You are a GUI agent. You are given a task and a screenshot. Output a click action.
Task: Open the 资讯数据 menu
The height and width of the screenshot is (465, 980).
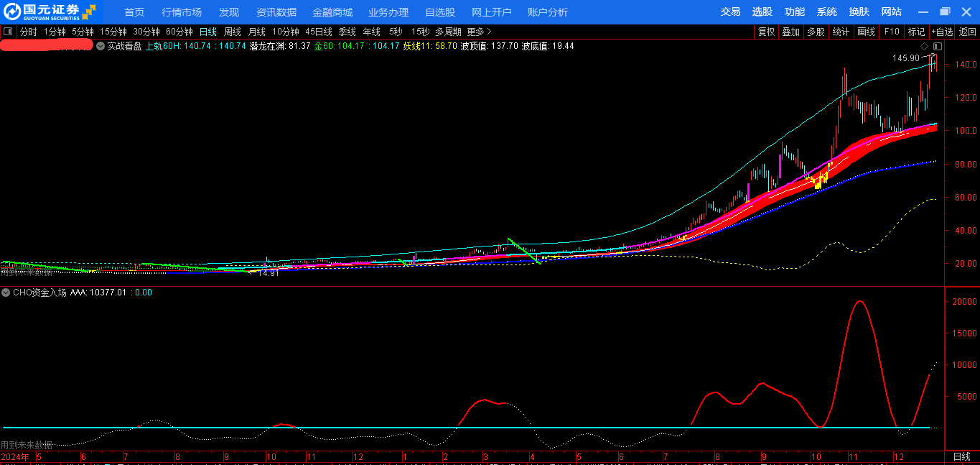coord(276,12)
